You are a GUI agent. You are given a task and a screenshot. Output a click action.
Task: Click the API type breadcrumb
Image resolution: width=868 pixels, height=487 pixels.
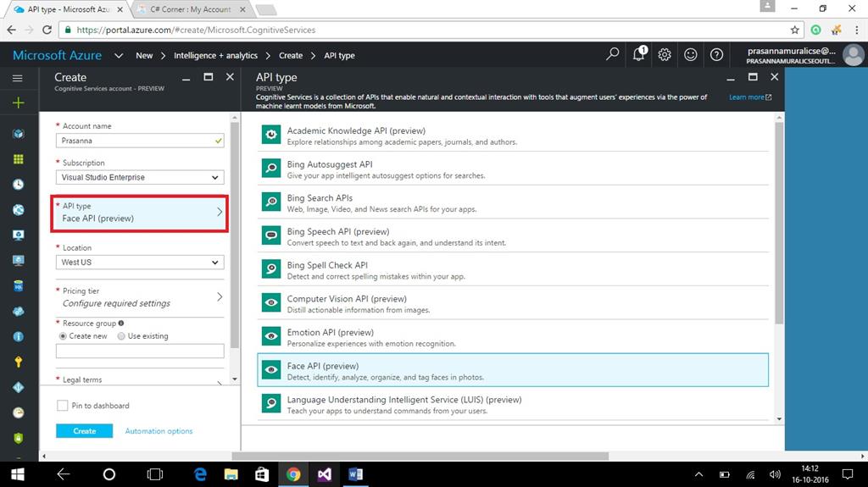click(339, 55)
